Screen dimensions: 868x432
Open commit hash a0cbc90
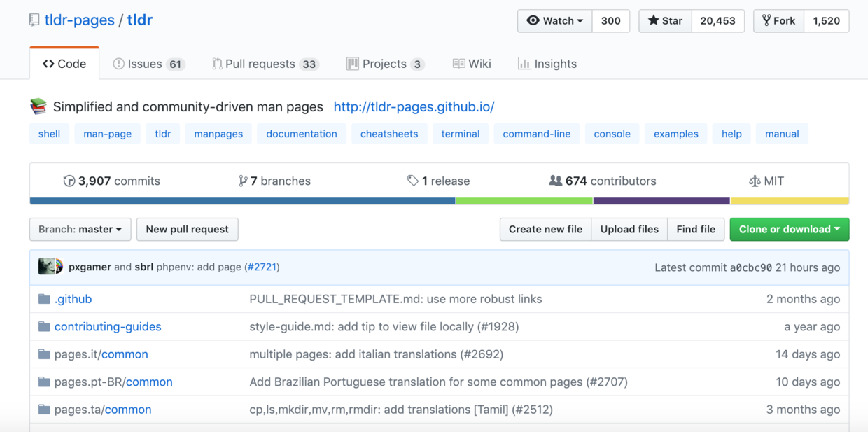[x=751, y=267]
